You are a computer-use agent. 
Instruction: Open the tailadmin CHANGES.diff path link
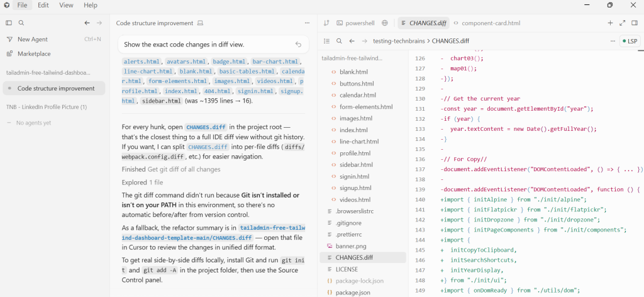(213, 233)
